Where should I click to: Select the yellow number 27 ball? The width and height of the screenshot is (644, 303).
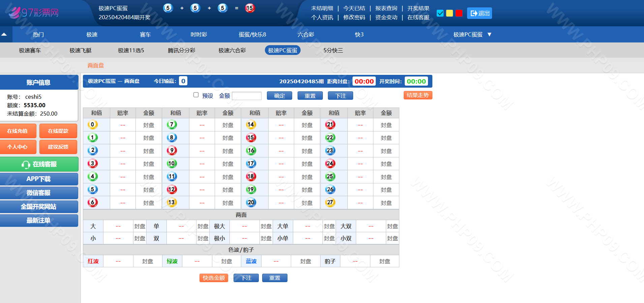pos(330,203)
